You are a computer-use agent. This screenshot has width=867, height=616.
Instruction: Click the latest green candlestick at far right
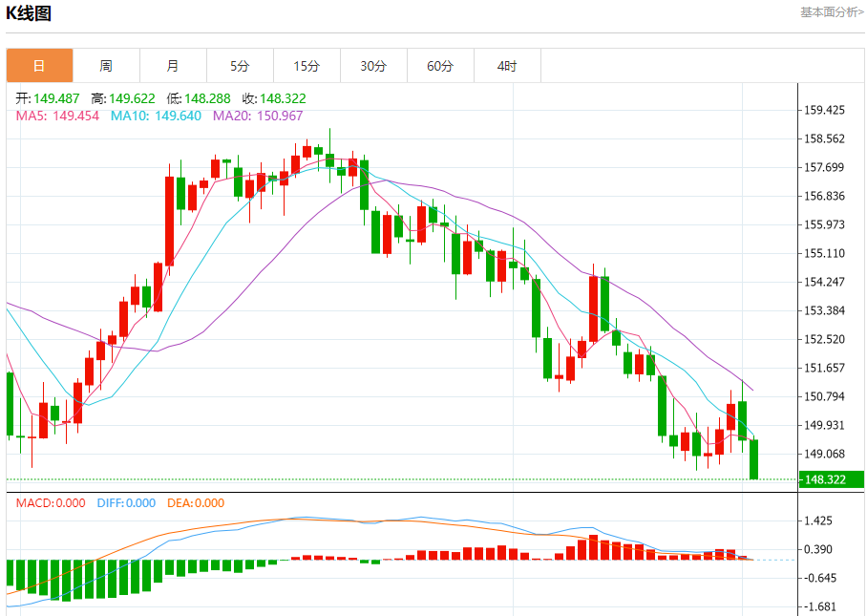pos(753,459)
